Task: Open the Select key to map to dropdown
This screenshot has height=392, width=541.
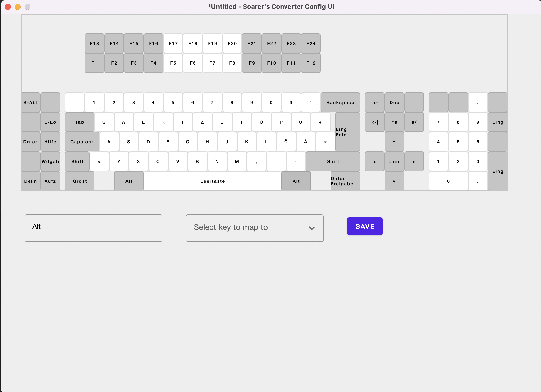Action: pyautogui.click(x=254, y=228)
